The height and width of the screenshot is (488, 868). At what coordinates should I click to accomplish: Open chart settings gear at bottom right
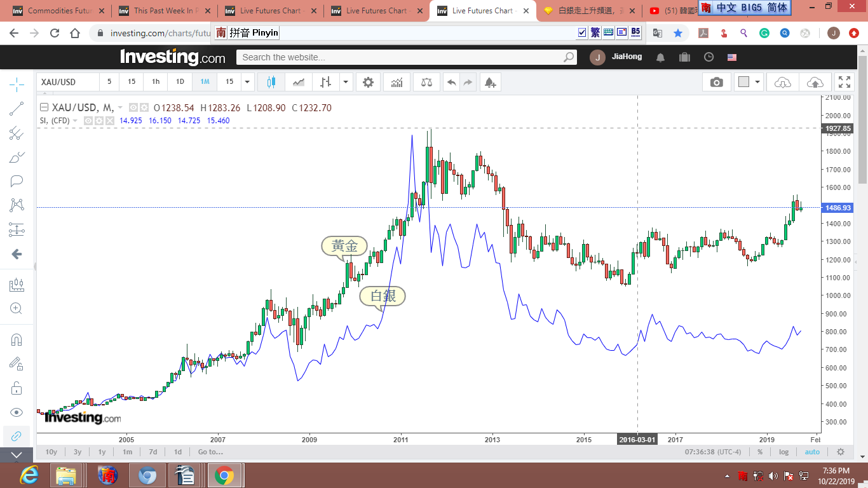841,452
